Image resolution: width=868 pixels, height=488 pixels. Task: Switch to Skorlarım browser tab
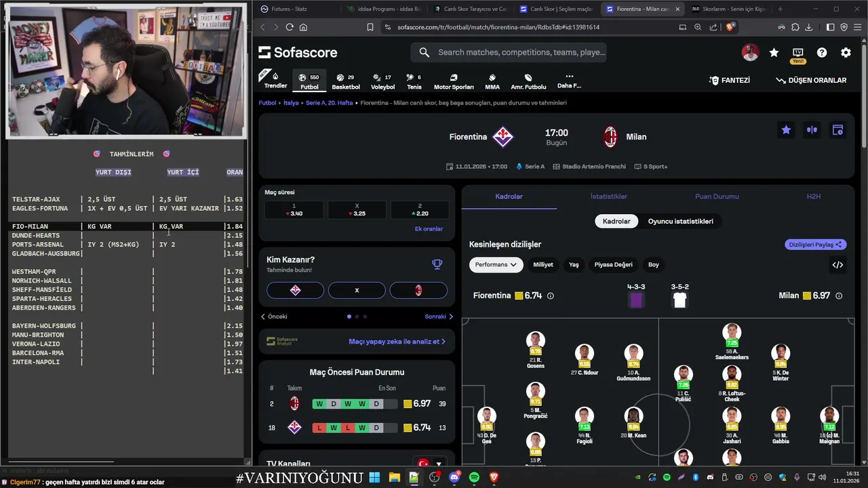click(729, 9)
